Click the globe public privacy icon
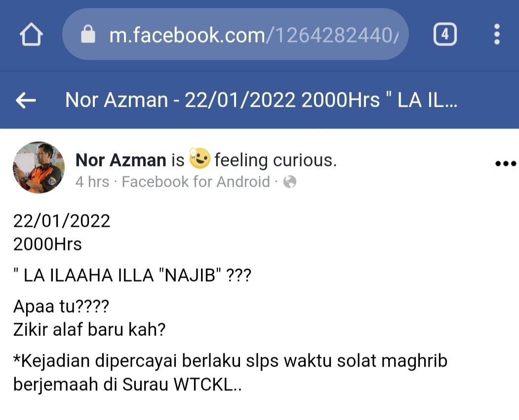519x420 pixels. [290, 182]
